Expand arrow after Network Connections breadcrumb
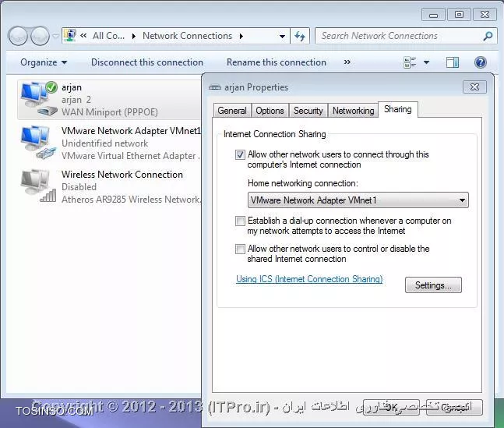This screenshot has height=428, width=504. point(241,36)
